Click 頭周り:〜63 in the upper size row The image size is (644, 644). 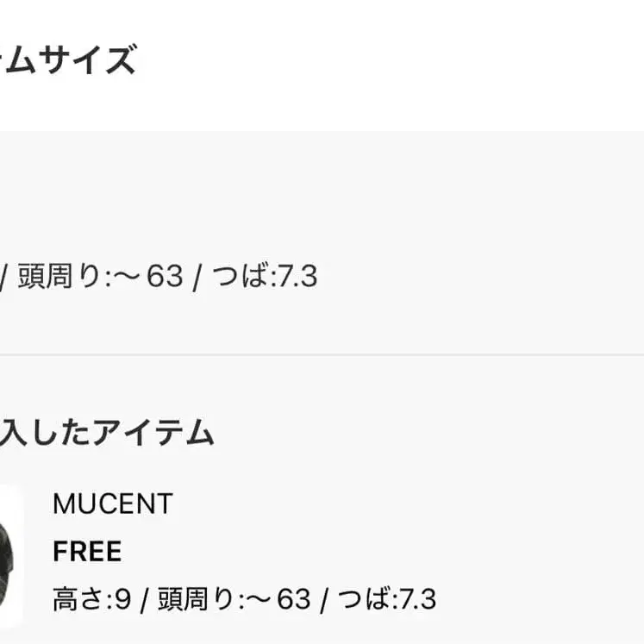pos(100,277)
